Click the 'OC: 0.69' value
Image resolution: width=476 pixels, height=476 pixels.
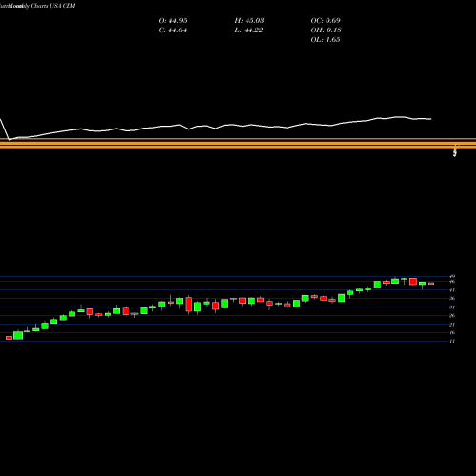pos(326,21)
